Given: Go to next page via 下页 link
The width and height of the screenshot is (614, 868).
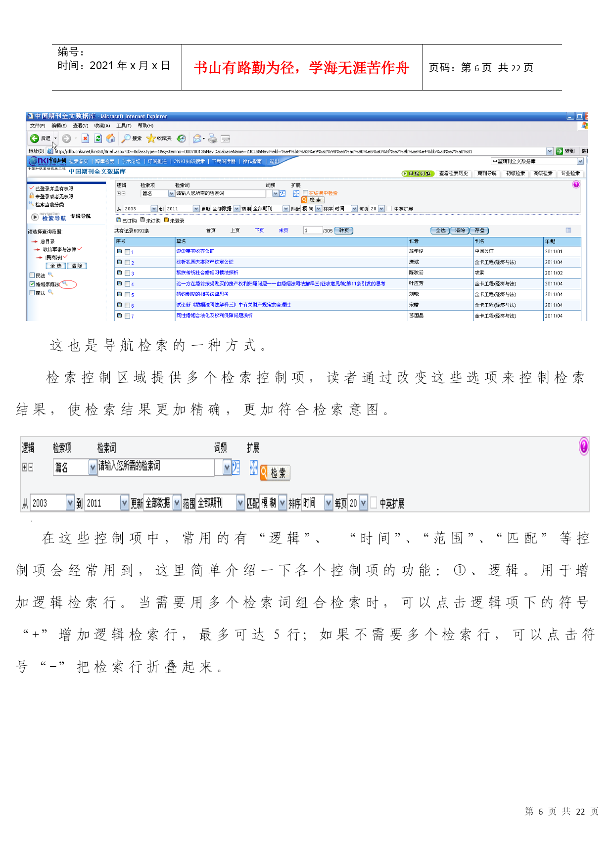Looking at the screenshot, I should (259, 230).
